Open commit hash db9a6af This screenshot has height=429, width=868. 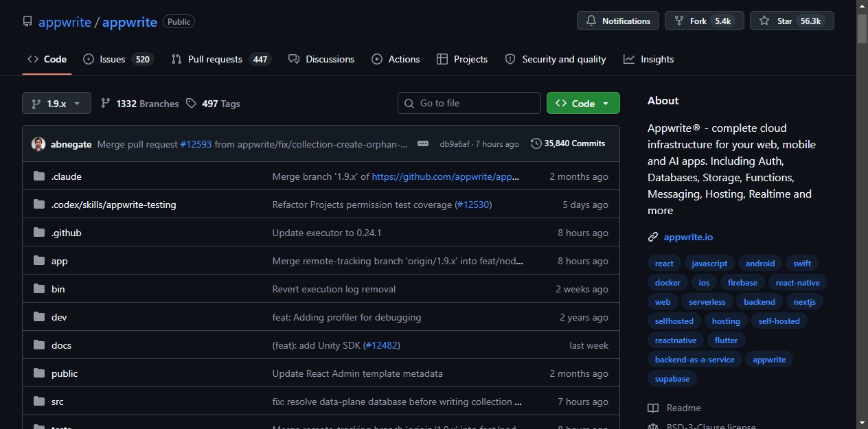[x=455, y=144]
